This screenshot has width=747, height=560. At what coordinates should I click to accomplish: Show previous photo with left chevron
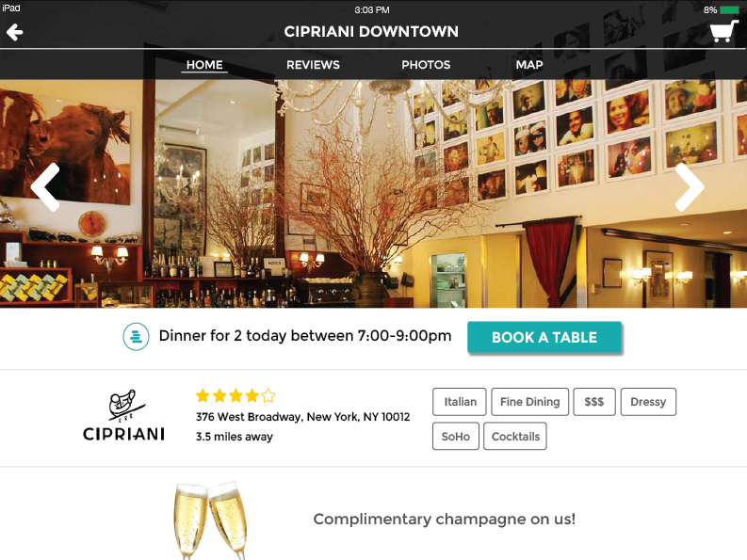tap(46, 187)
